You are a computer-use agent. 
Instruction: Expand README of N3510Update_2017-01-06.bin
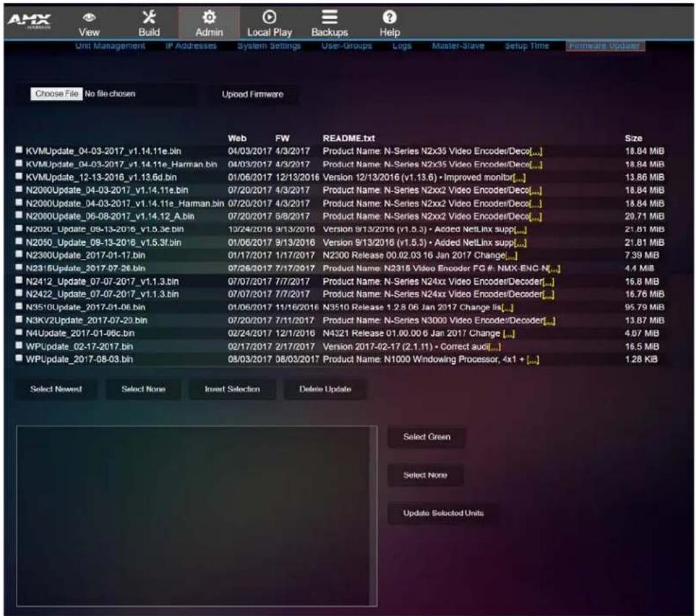click(x=507, y=308)
